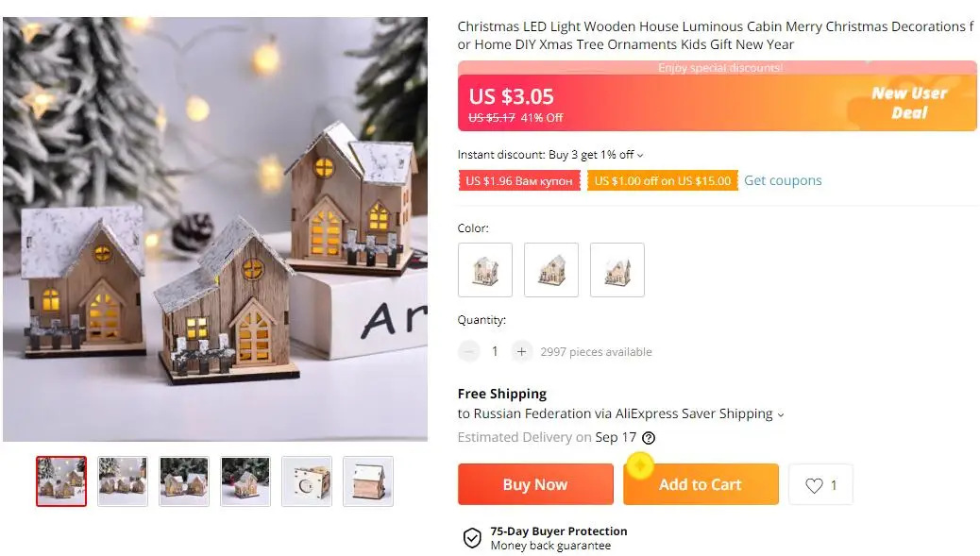Add item to wishlist with heart icon
The width and height of the screenshot is (980, 556).
tap(820, 485)
